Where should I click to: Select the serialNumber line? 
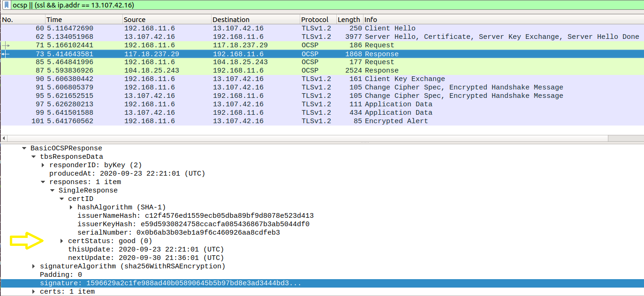point(179,233)
